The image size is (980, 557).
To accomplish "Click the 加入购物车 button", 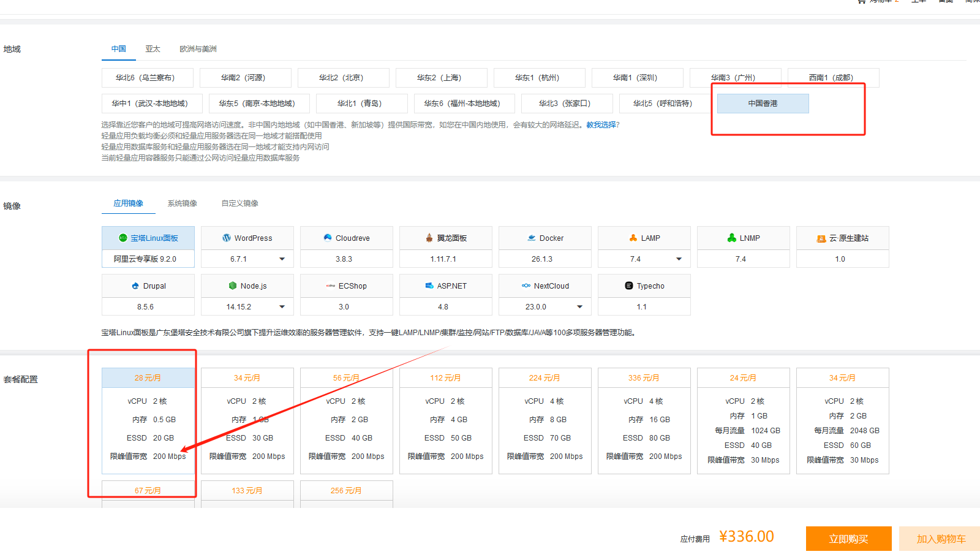I will pyautogui.click(x=941, y=539).
